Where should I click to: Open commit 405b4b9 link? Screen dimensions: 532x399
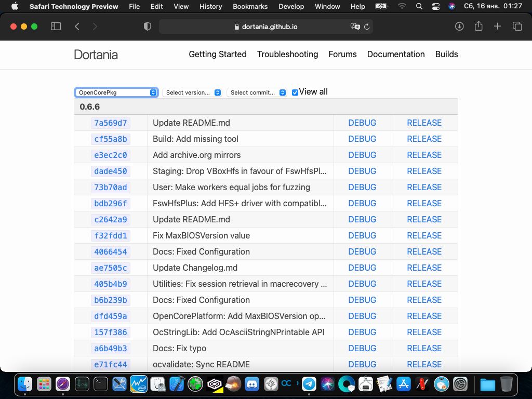[x=111, y=284]
